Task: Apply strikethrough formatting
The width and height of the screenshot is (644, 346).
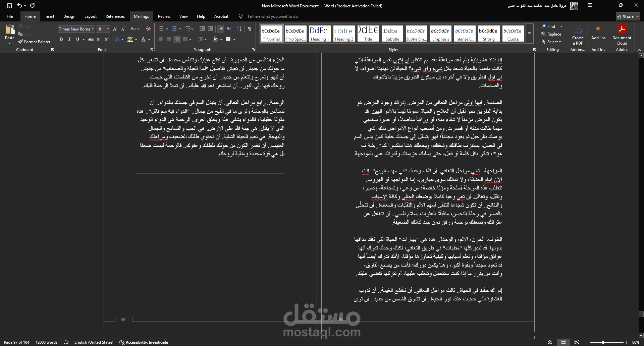Action: 91,39
